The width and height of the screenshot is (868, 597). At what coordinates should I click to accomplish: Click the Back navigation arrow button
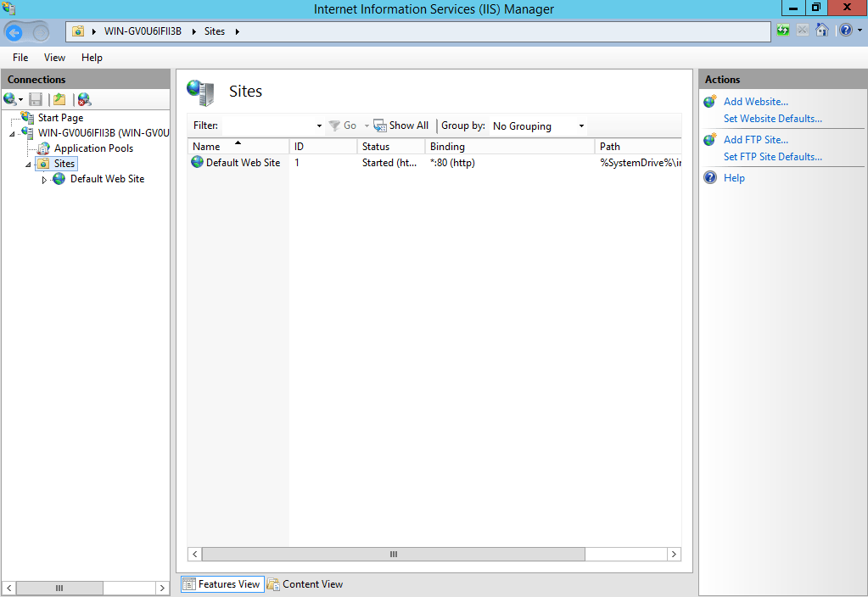click(14, 32)
